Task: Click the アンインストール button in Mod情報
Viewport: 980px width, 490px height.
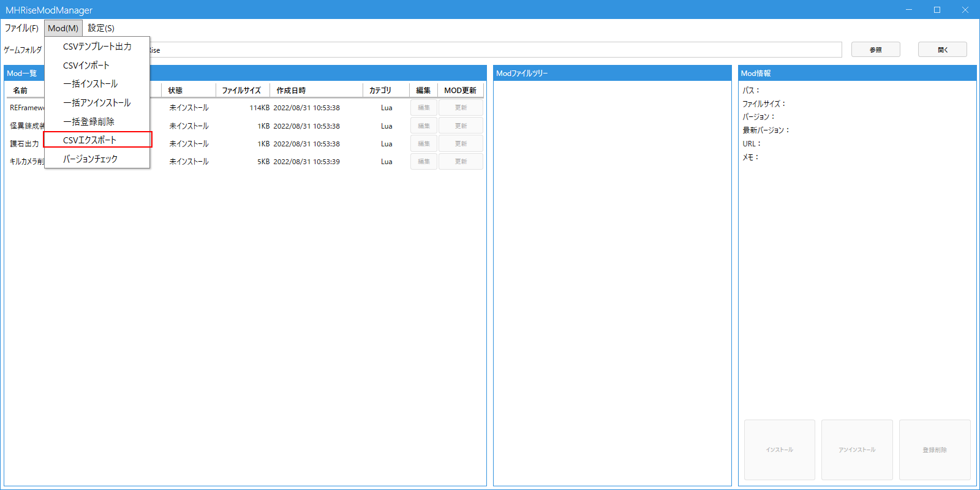Action: pyautogui.click(x=857, y=450)
